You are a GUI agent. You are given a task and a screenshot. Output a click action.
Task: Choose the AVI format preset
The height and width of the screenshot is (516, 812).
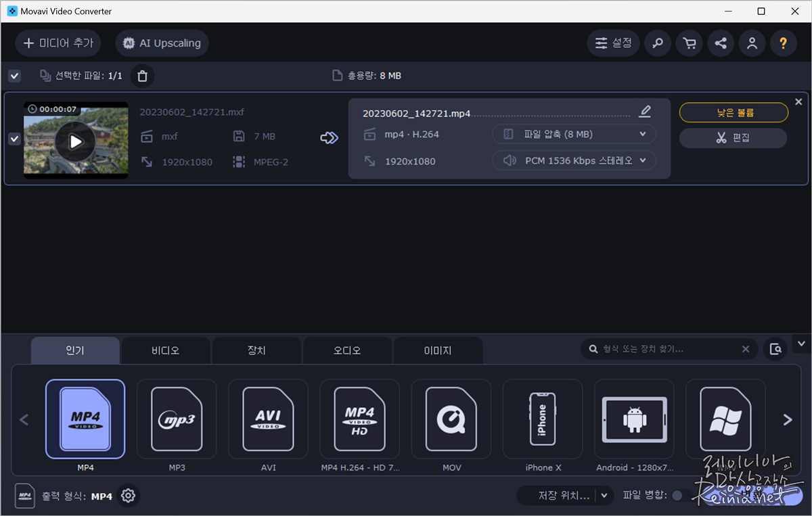point(268,419)
